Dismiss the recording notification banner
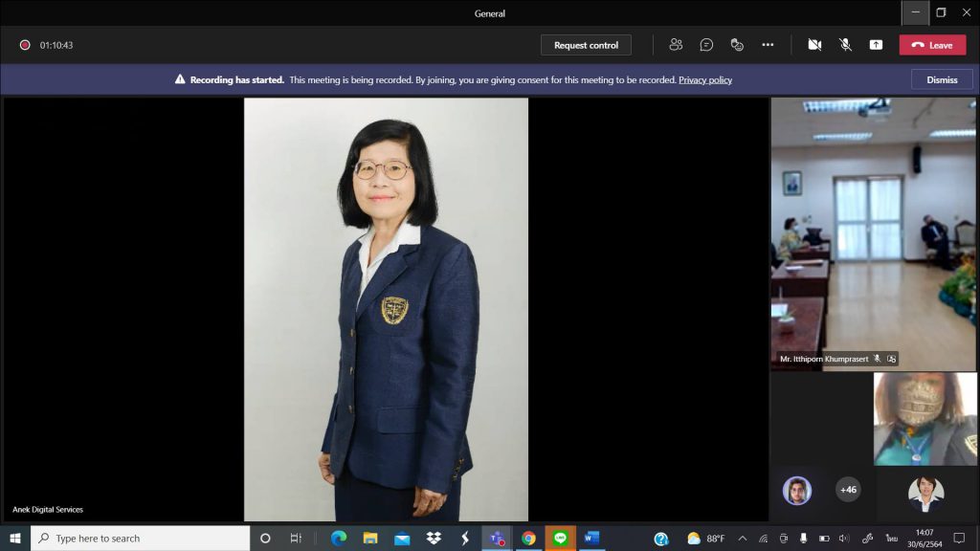The width and height of the screenshot is (980, 551). [x=942, y=80]
